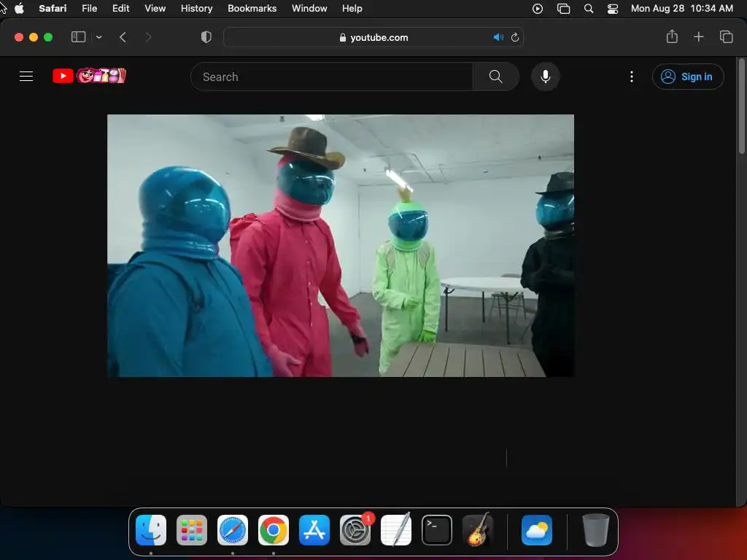
Task: Focus the YouTube Search field
Action: coord(332,77)
